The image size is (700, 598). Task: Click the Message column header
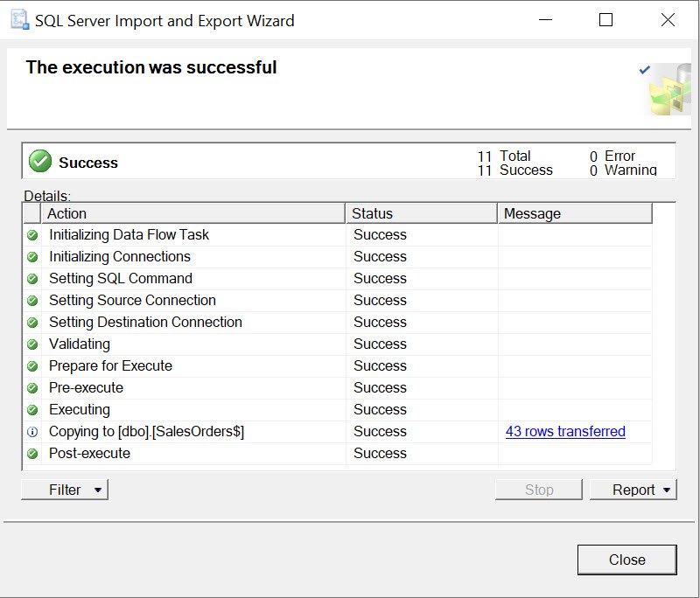[575, 213]
